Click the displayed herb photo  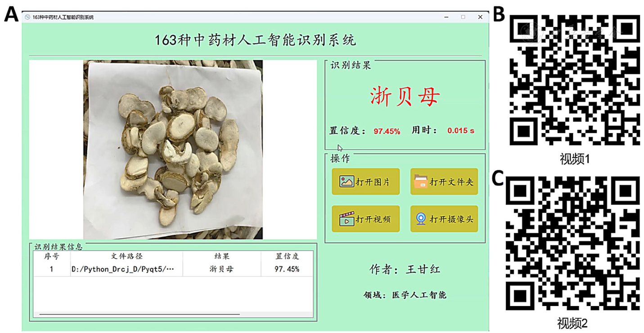click(173, 150)
